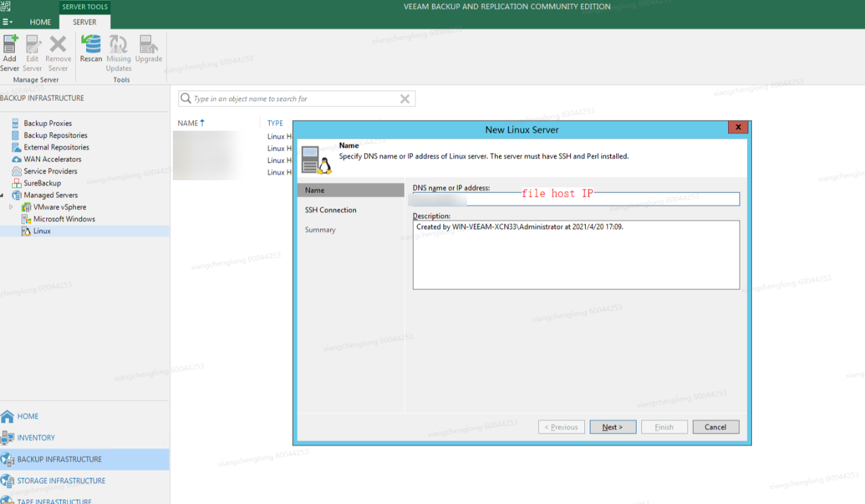This screenshot has height=504, width=865.
Task: Clear the object name search box
Action: coord(405,99)
